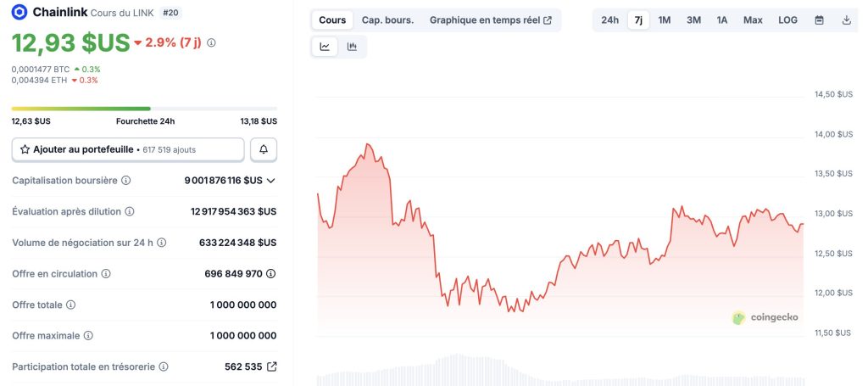Click the Chainlink logo icon
Screen dimensions: 868x386
pyautogui.click(x=19, y=12)
